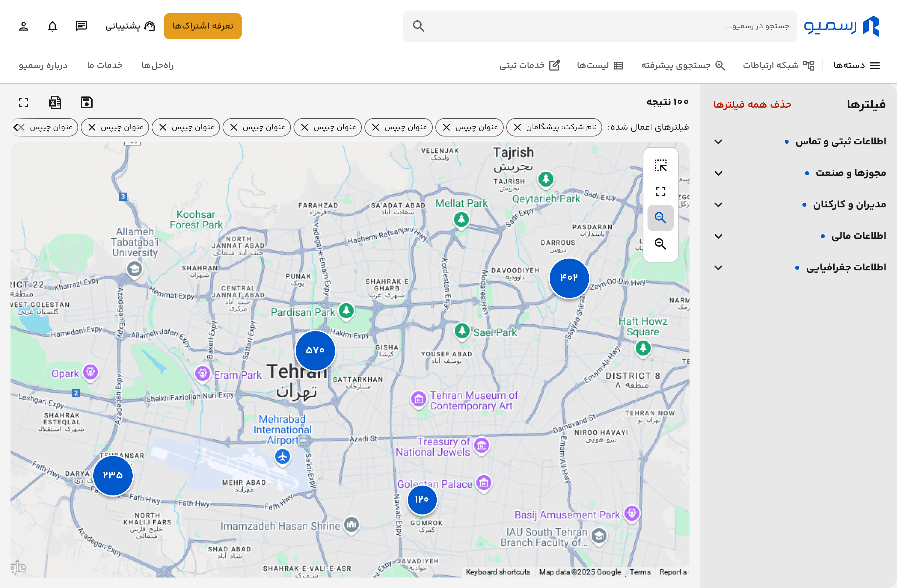
Task: Click the map zoom-in magnifier icon
Action: (x=660, y=244)
